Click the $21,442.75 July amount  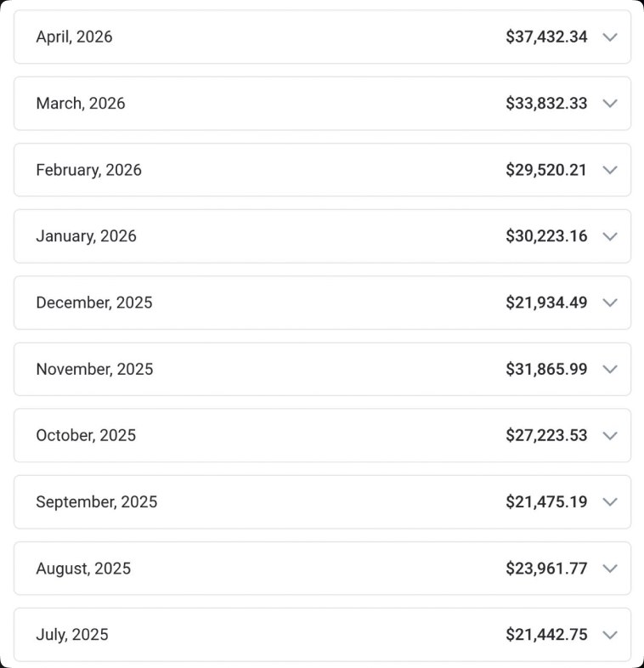[x=546, y=635]
